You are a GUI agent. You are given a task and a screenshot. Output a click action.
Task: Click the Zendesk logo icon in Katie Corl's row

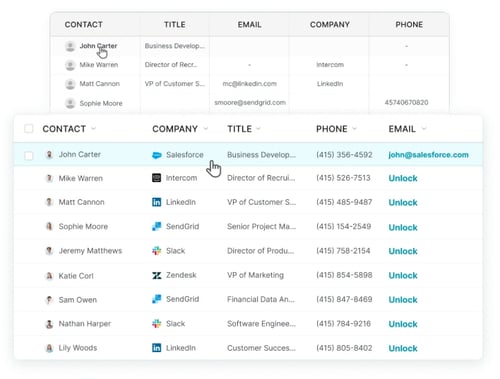click(x=156, y=275)
